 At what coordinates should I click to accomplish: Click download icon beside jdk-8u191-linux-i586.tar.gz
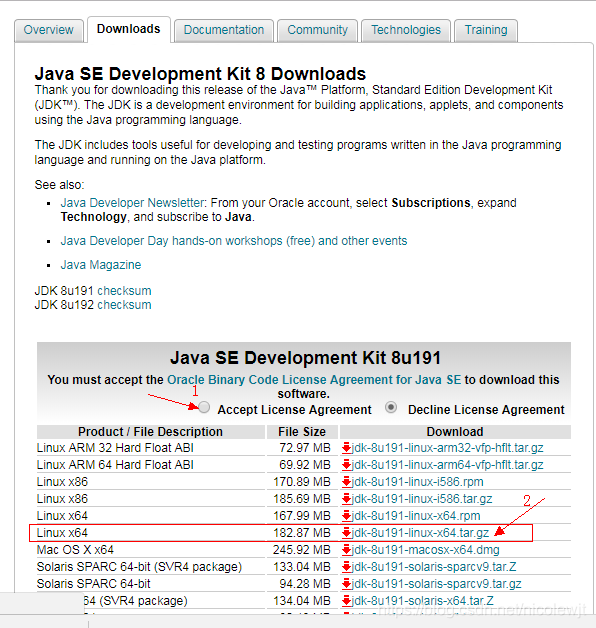point(346,499)
